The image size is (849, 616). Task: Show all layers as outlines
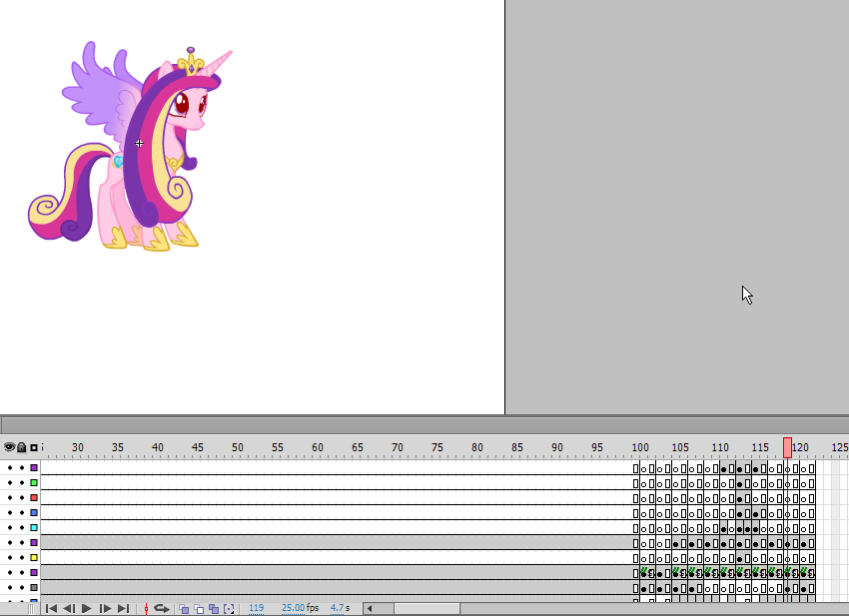pos(34,447)
